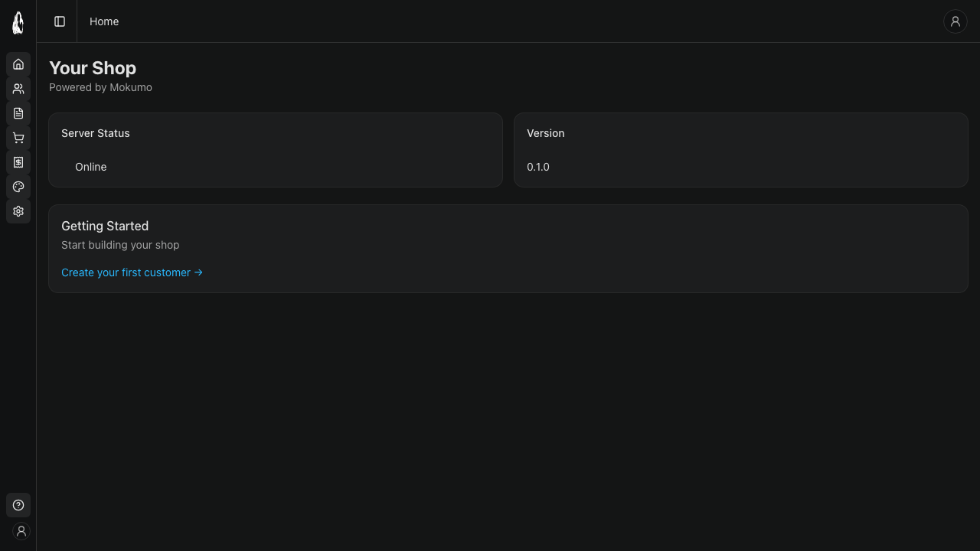Viewport: 980px width, 551px height.
Task: Open the settings gear icon in the sidebar
Action: [x=18, y=211]
